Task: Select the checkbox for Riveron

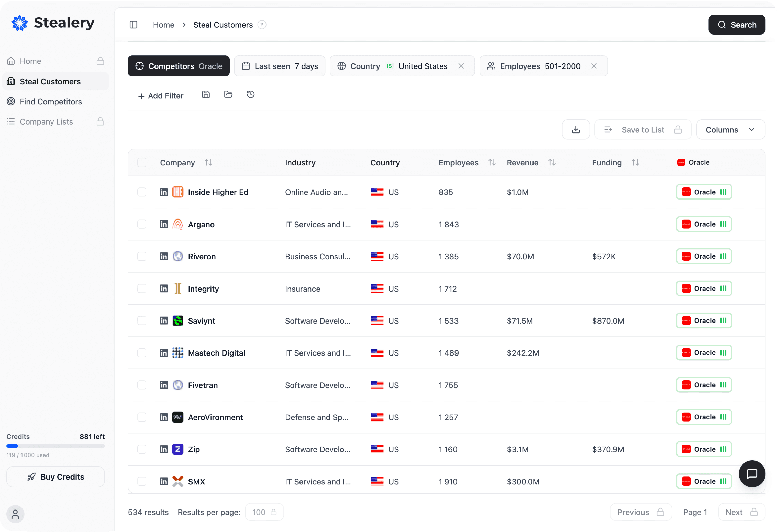Action: (142, 256)
